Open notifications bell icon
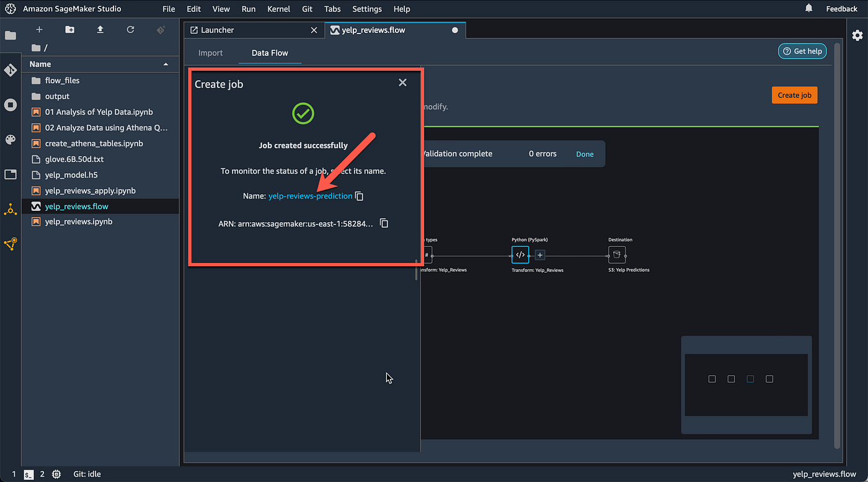This screenshot has width=868, height=482. pos(808,8)
